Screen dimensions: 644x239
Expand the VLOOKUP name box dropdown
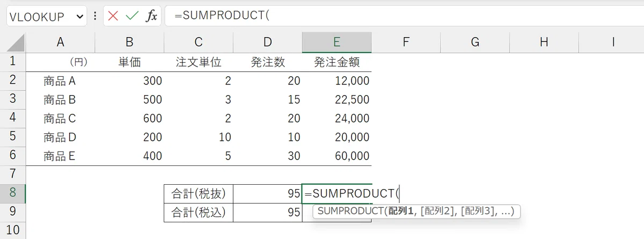coord(80,17)
